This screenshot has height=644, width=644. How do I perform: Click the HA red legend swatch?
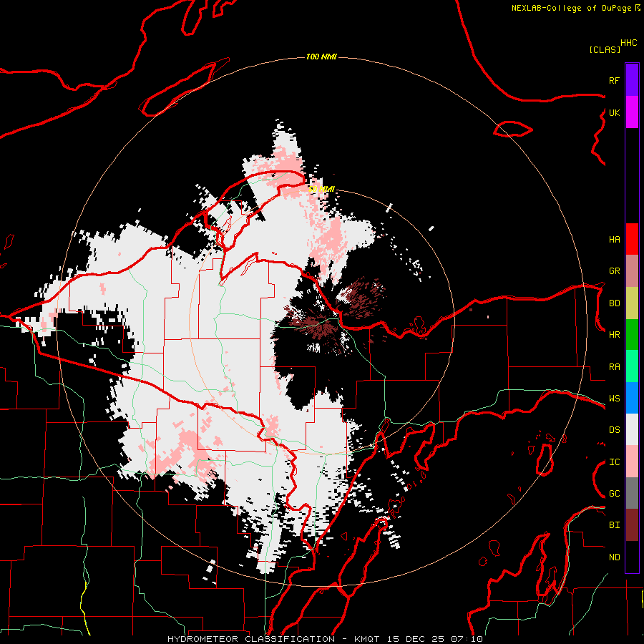click(632, 239)
